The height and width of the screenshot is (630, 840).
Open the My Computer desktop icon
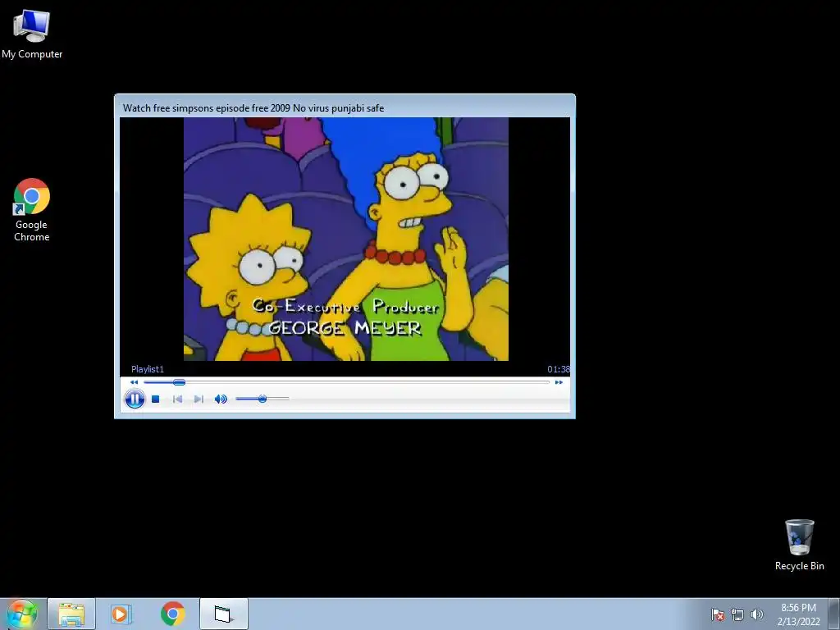(32, 34)
